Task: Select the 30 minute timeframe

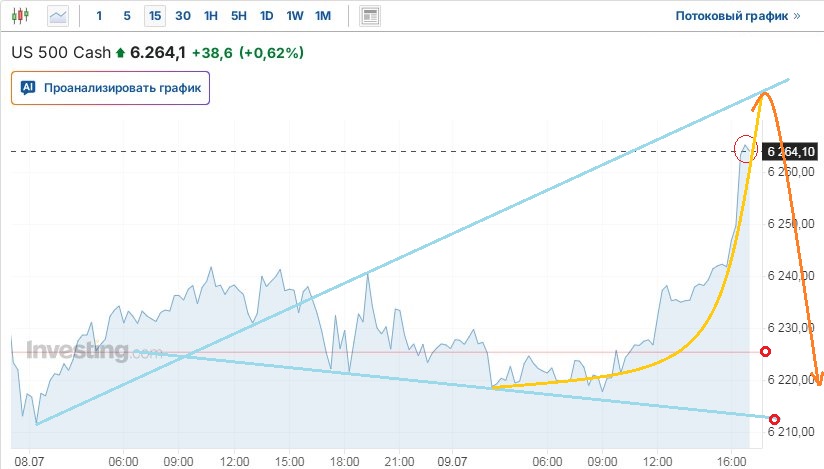Action: [x=182, y=16]
